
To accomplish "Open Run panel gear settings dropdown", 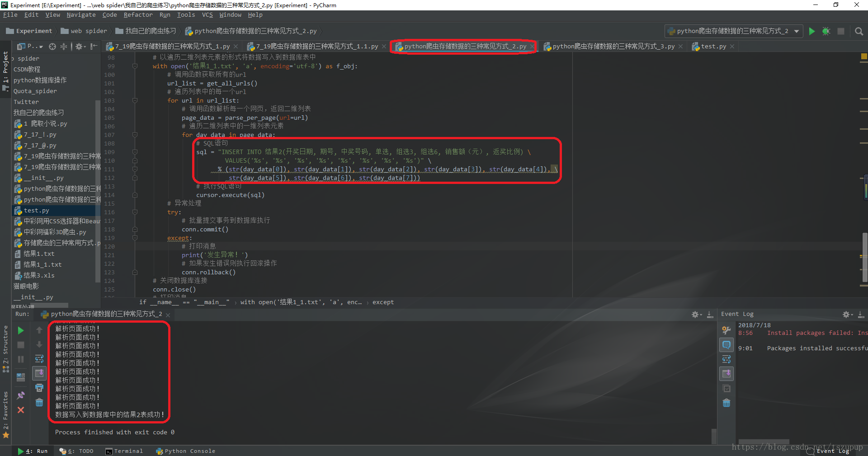I will (x=697, y=314).
